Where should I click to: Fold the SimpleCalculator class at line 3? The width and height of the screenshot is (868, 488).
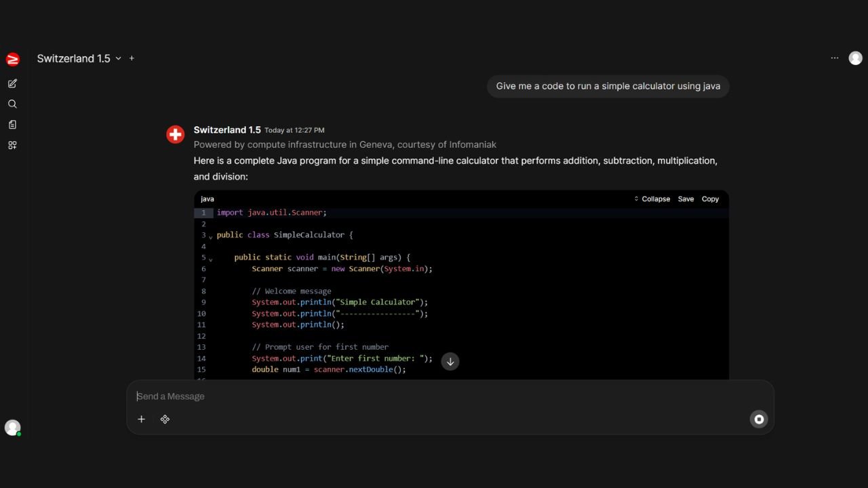(x=210, y=237)
